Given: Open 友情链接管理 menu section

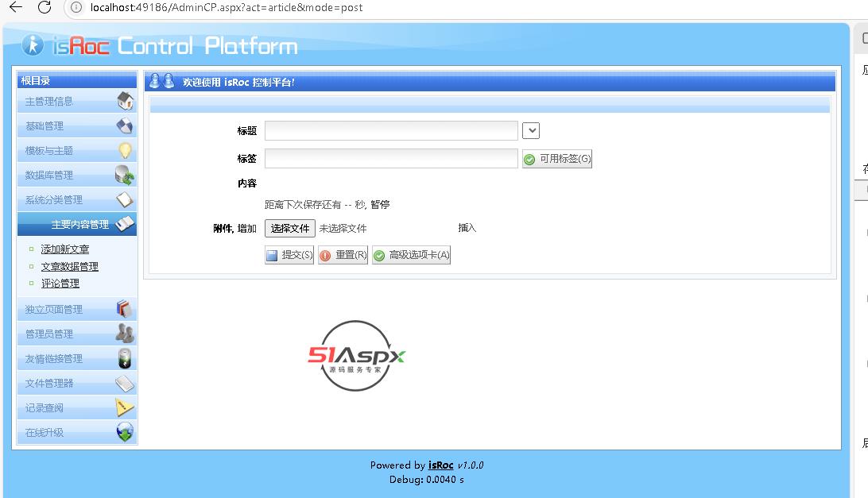Looking at the screenshot, I should click(77, 358).
